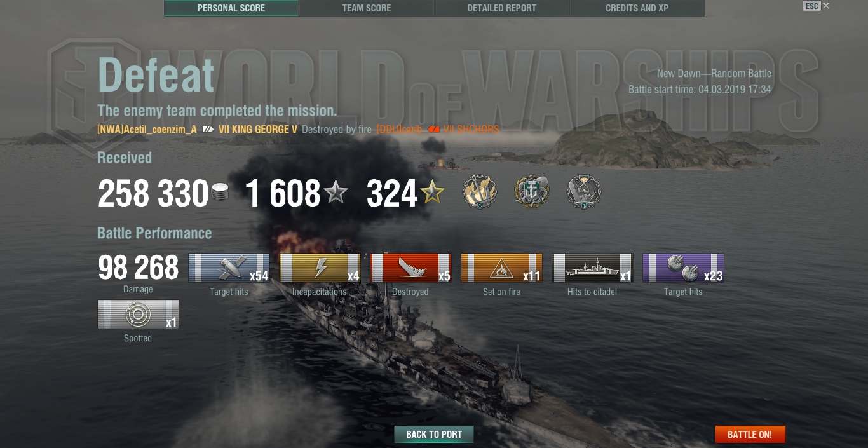Click the purple secondary Target hits ribbon x23
868x448 pixels.
click(x=683, y=268)
